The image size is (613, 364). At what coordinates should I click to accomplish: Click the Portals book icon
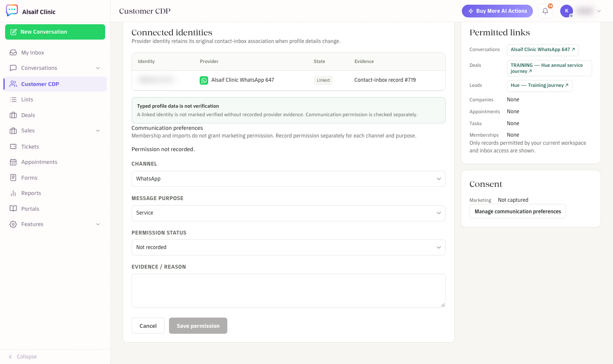[13, 209]
